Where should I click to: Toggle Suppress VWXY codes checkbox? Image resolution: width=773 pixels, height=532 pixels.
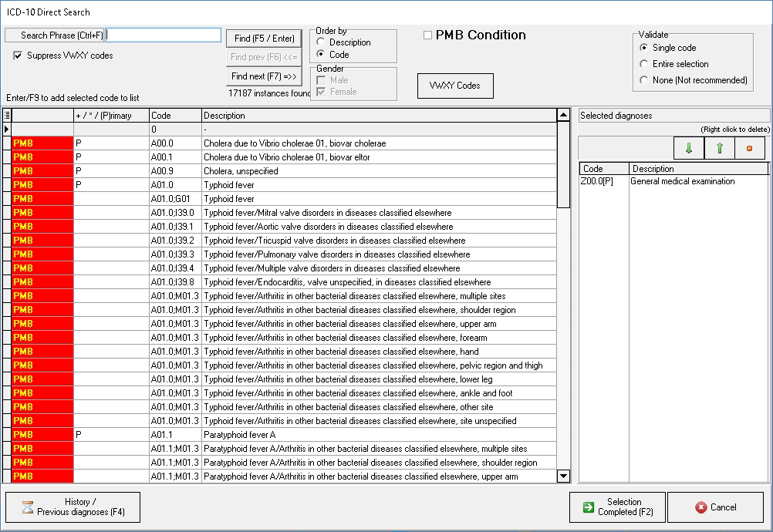coord(19,56)
